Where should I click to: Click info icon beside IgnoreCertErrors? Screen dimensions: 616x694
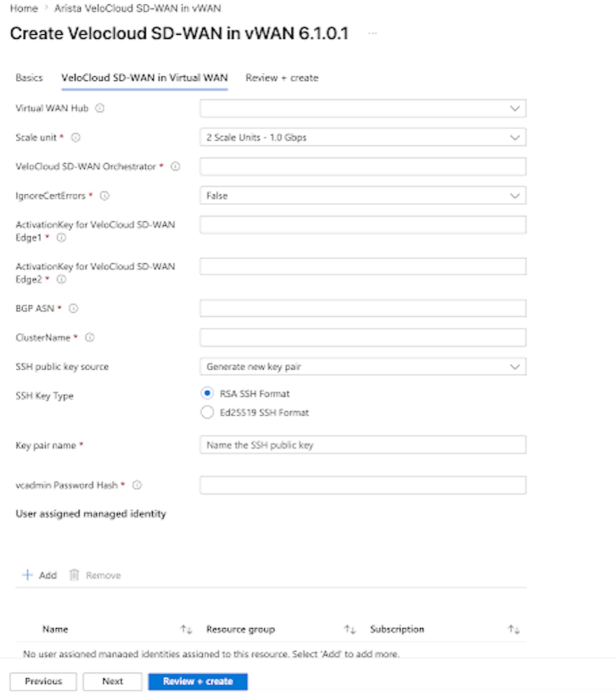[104, 196]
